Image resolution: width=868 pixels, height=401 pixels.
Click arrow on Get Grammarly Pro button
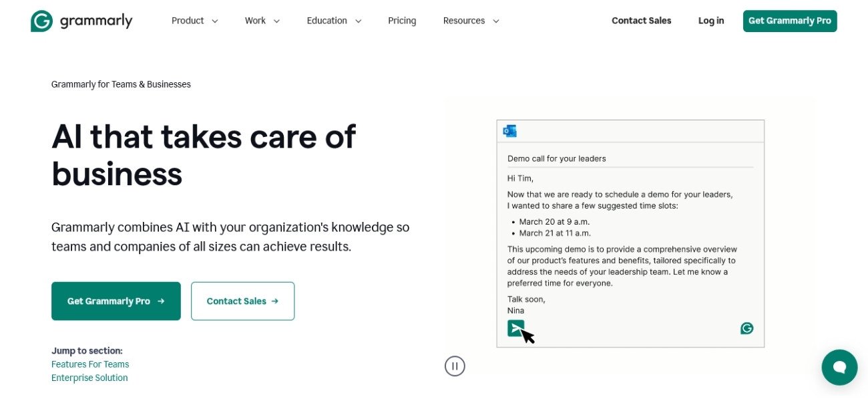coord(161,301)
